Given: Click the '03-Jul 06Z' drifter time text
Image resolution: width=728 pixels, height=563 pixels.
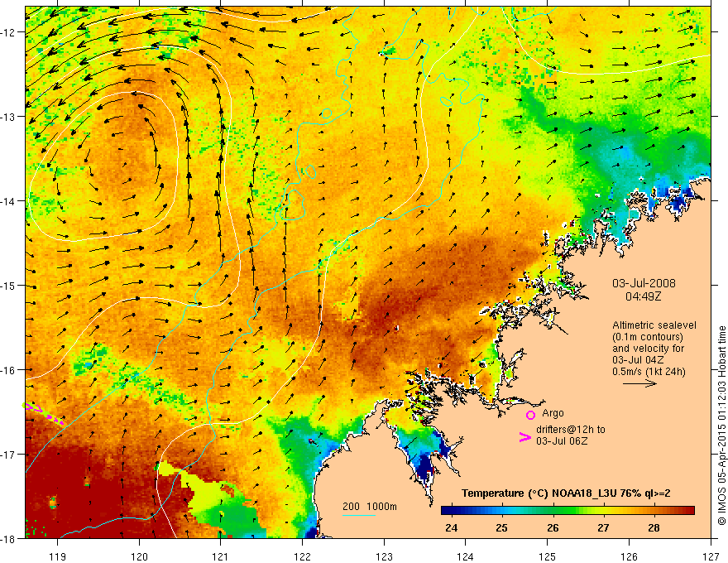Looking at the screenshot, I should pyautogui.click(x=562, y=440).
